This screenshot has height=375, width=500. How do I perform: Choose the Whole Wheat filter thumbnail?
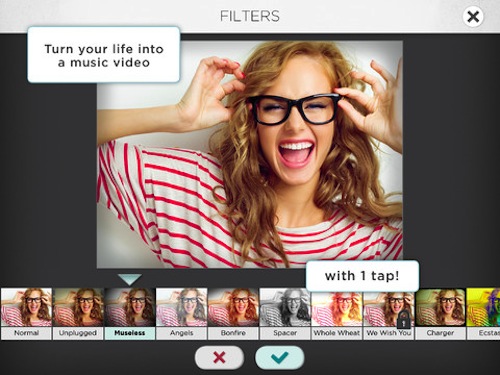(337, 307)
